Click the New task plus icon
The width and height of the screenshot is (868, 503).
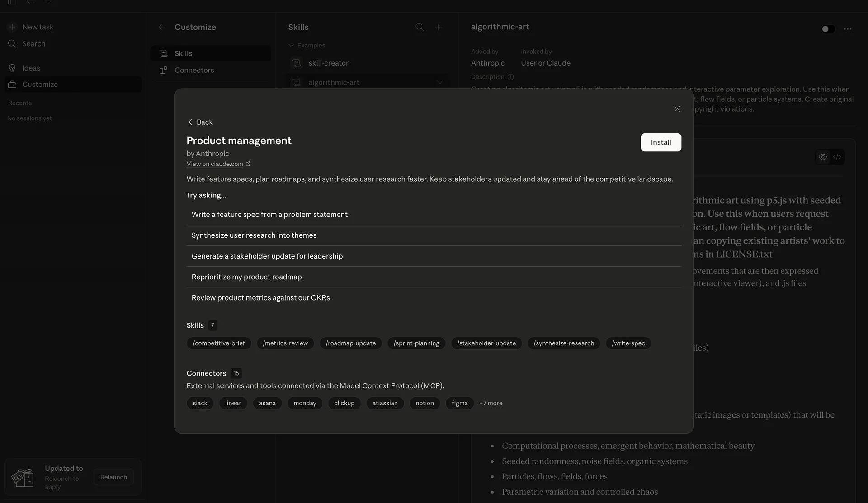12,27
